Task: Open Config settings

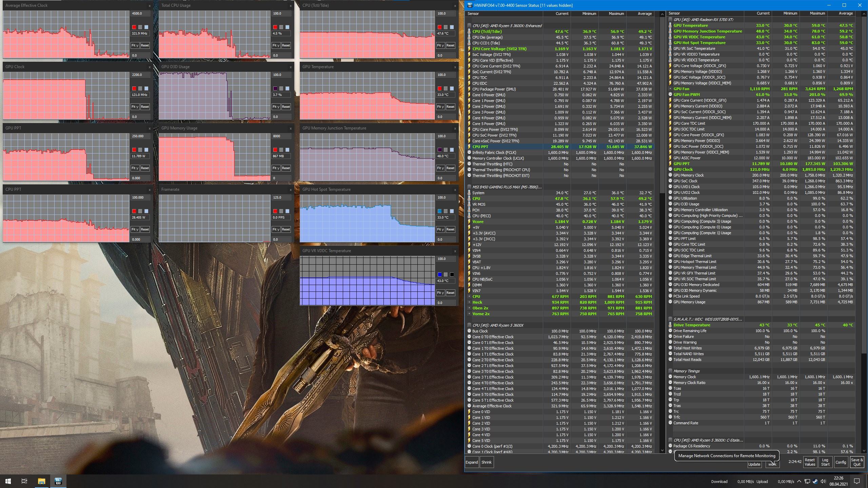Action: coord(841,462)
